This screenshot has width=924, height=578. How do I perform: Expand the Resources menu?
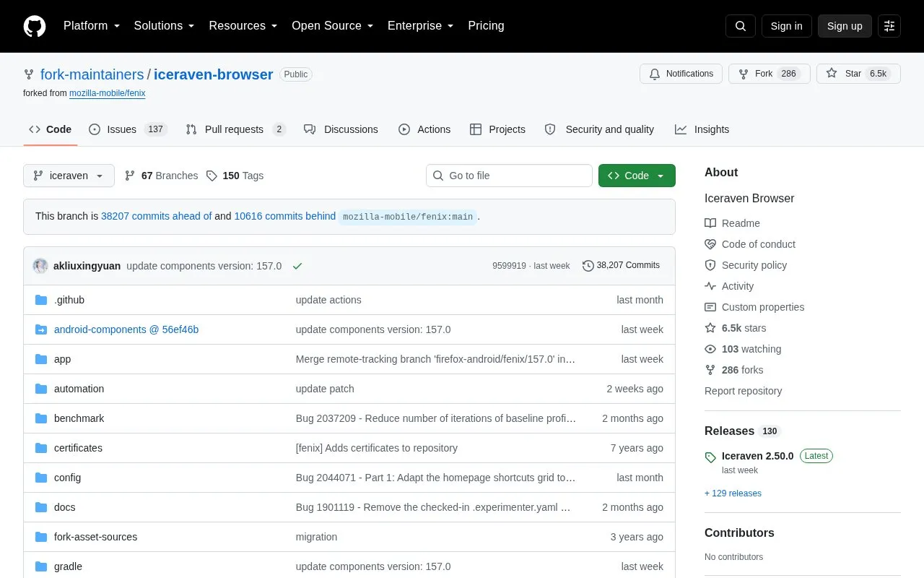coord(243,26)
